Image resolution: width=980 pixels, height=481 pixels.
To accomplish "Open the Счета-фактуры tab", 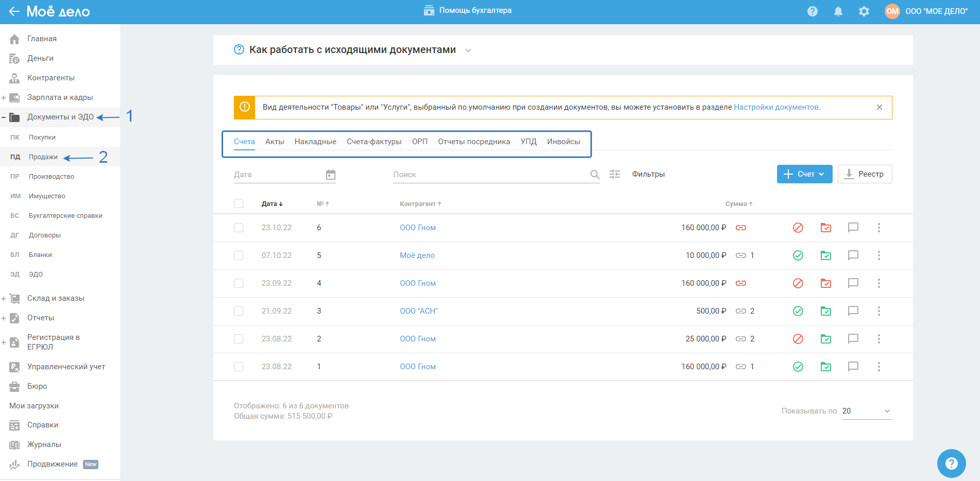I will coord(374,142).
